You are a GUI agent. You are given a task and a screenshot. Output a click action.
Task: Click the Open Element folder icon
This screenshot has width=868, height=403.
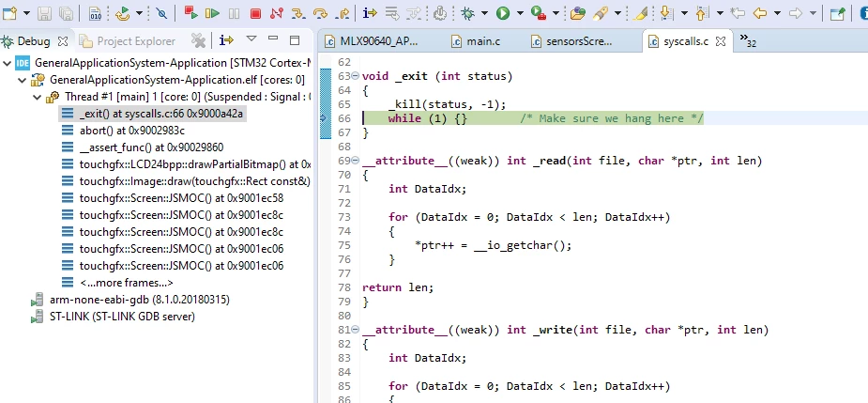pos(578,13)
